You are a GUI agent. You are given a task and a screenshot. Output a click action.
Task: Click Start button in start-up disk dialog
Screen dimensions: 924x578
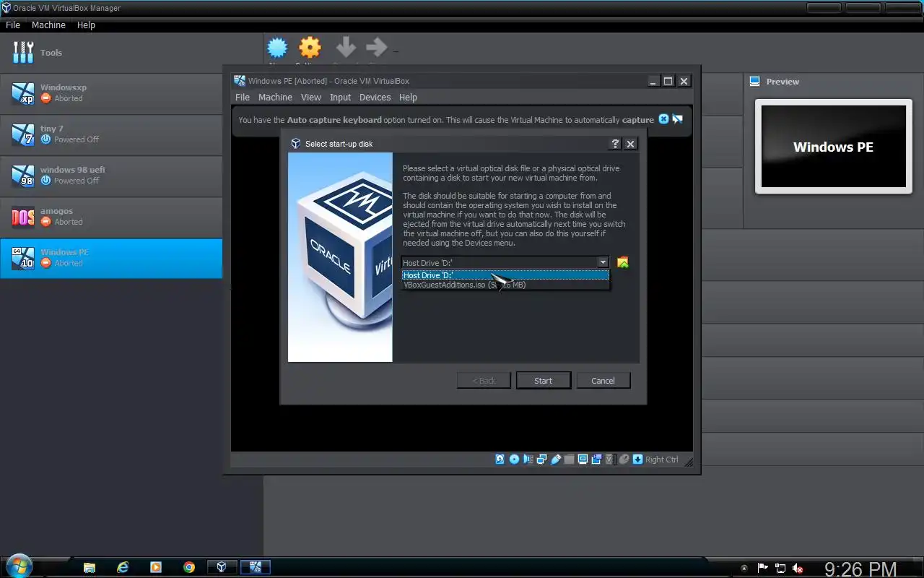coord(544,380)
